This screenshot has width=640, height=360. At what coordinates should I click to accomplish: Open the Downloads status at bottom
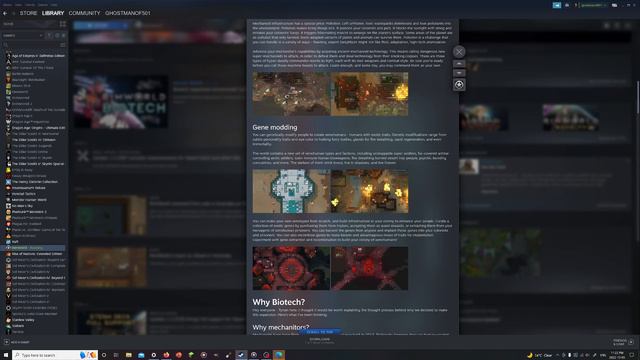[320, 340]
